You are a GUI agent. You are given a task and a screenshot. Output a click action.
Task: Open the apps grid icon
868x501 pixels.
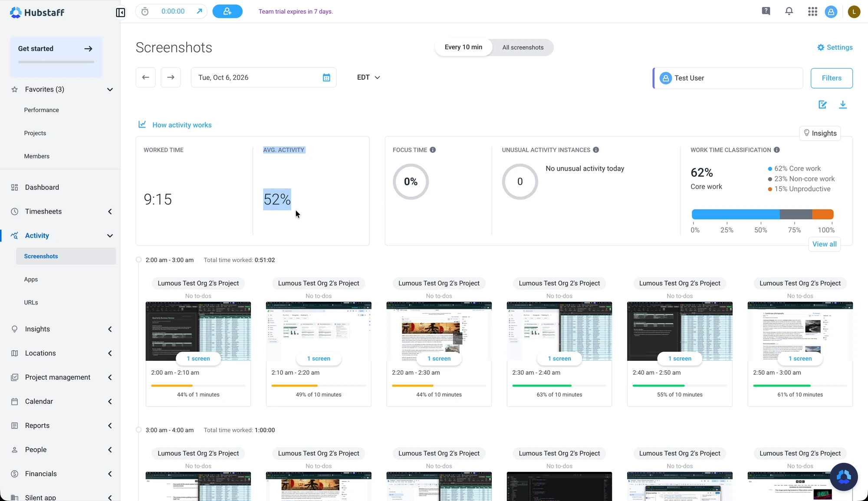tap(812, 12)
